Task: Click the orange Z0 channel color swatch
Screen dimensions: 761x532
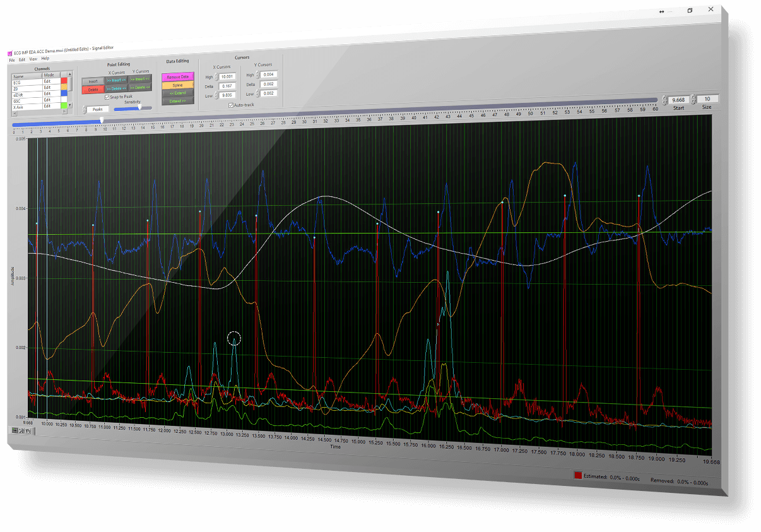Action: (x=64, y=87)
